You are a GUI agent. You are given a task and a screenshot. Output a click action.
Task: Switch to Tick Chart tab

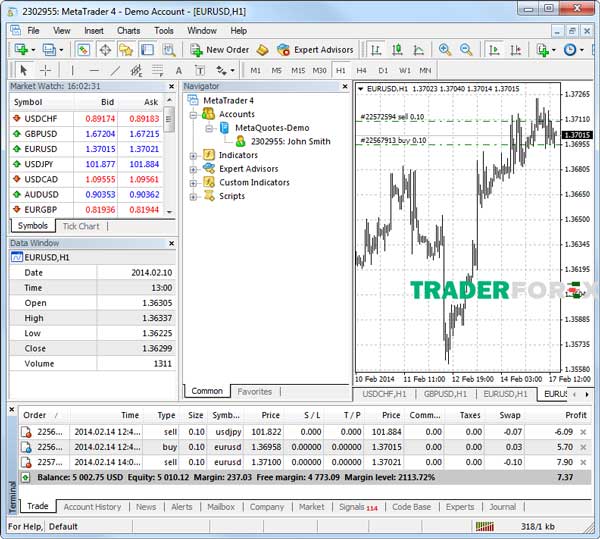coord(81,226)
